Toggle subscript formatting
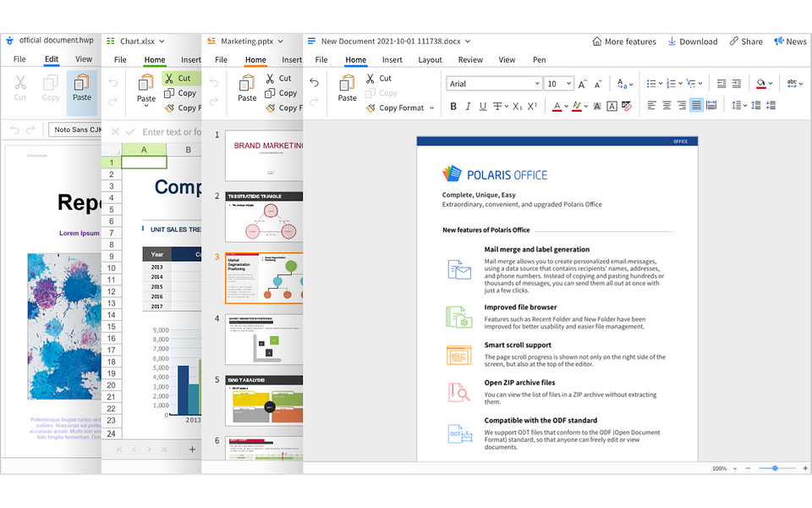 click(517, 105)
